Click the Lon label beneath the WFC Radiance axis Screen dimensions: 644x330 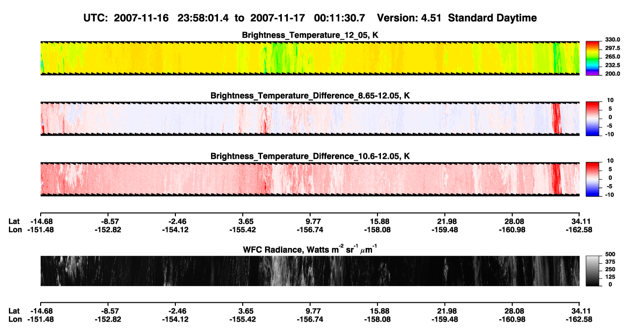15,319
